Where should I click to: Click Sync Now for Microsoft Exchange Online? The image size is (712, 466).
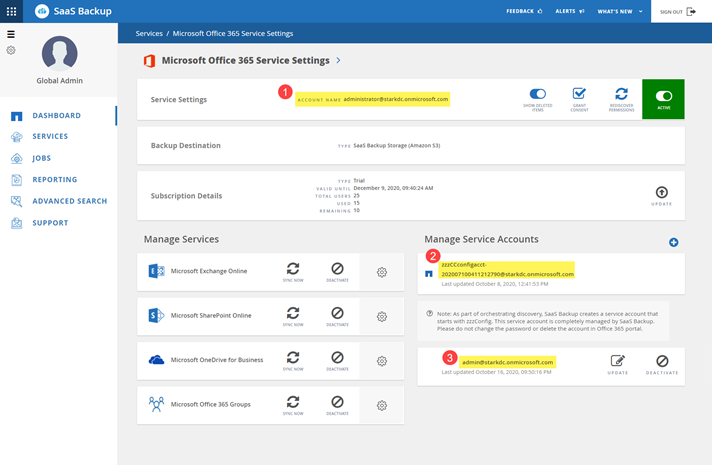[293, 270]
